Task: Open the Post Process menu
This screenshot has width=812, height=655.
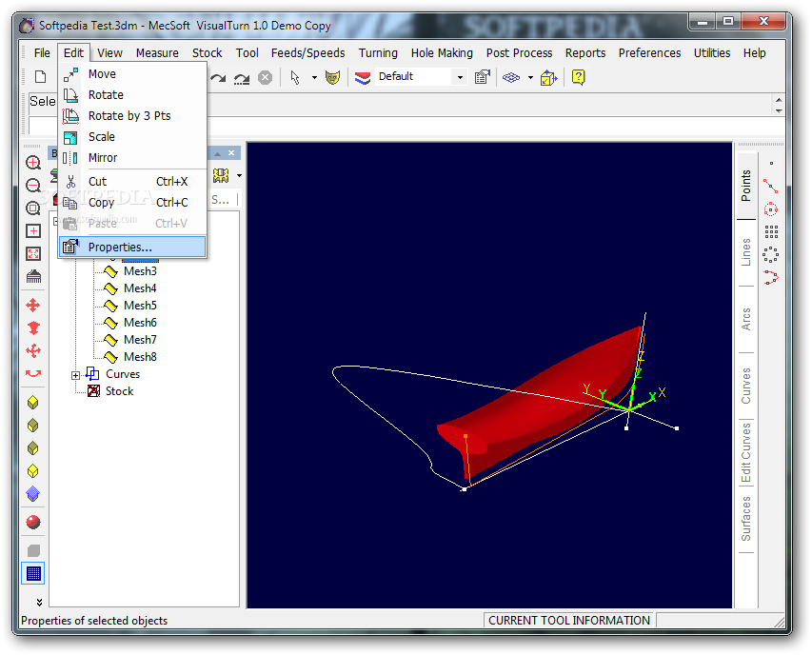Action: pos(519,52)
